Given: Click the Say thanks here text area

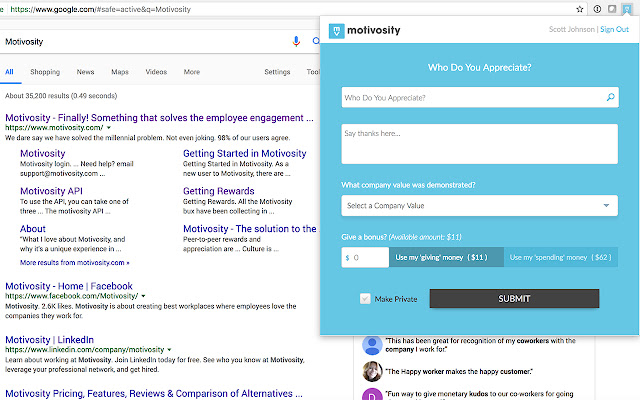Looking at the screenshot, I should tap(480, 144).
